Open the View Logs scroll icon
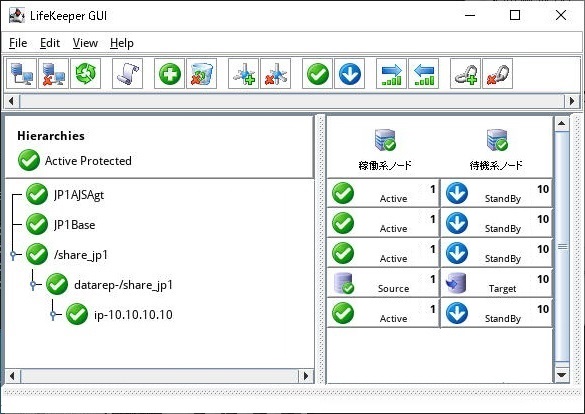Image resolution: width=585 pixels, height=414 pixels. coord(127,73)
